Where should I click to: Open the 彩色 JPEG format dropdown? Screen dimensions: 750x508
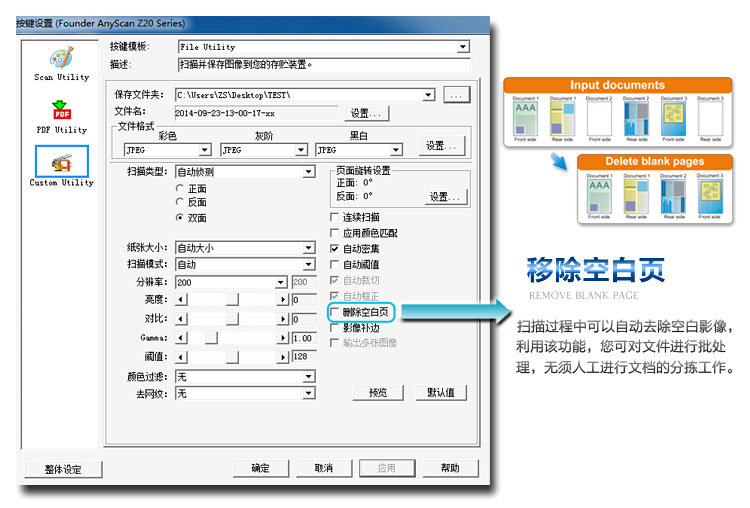pos(205,150)
